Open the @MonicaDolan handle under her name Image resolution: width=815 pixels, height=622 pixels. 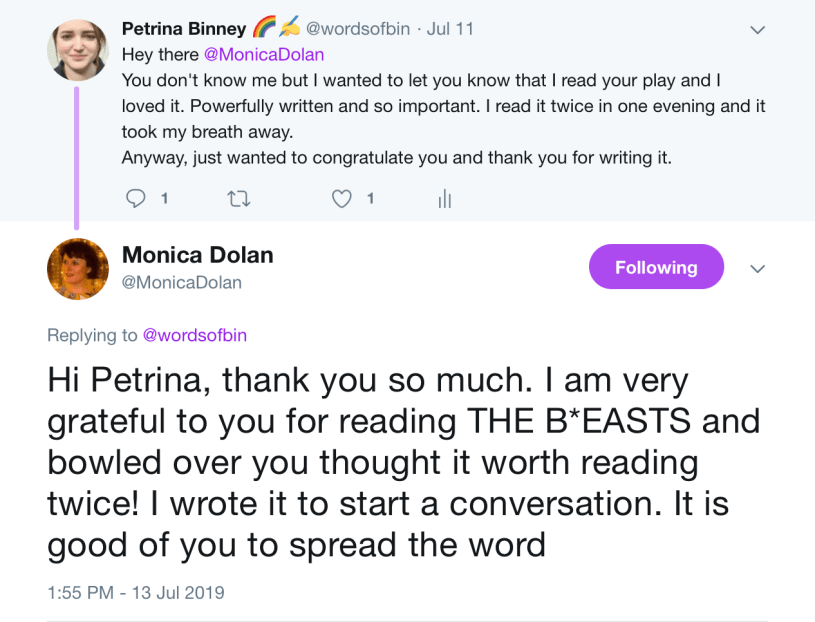tap(181, 282)
